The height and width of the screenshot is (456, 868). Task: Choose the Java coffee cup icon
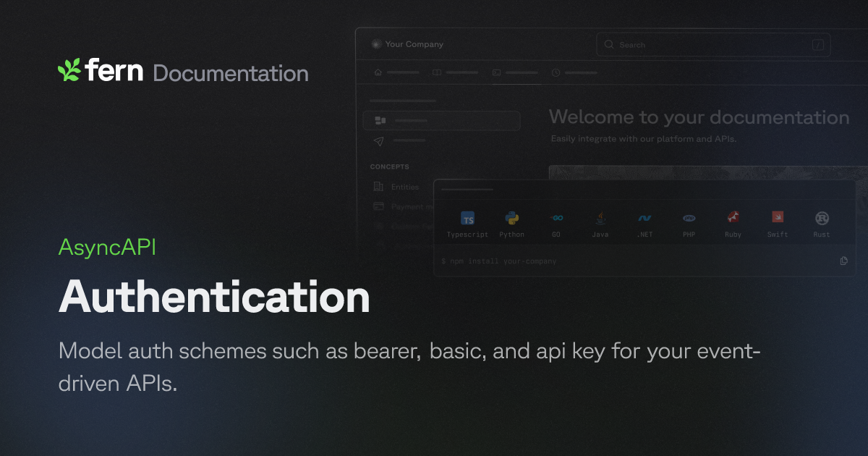600,218
